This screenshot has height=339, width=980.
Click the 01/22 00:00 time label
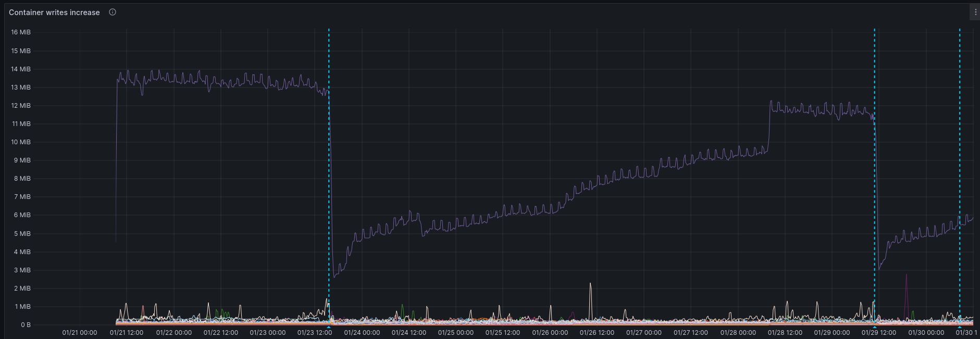point(174,333)
